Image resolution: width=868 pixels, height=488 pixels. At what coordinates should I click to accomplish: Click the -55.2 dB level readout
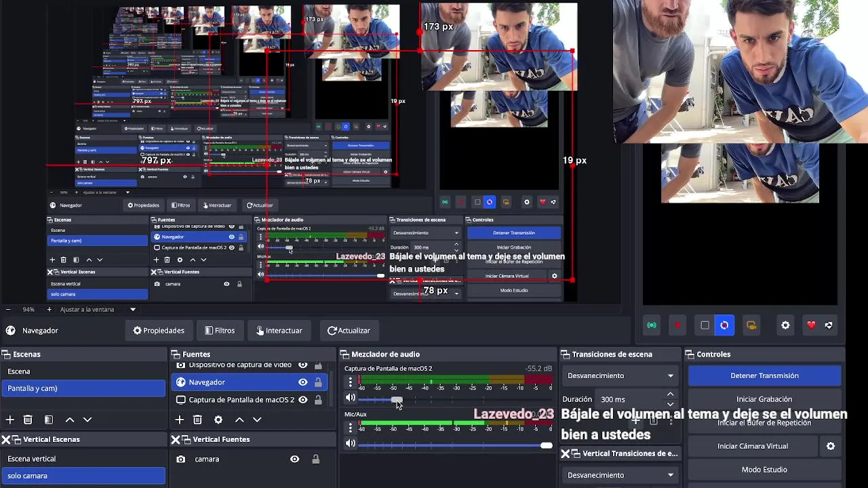(538, 369)
